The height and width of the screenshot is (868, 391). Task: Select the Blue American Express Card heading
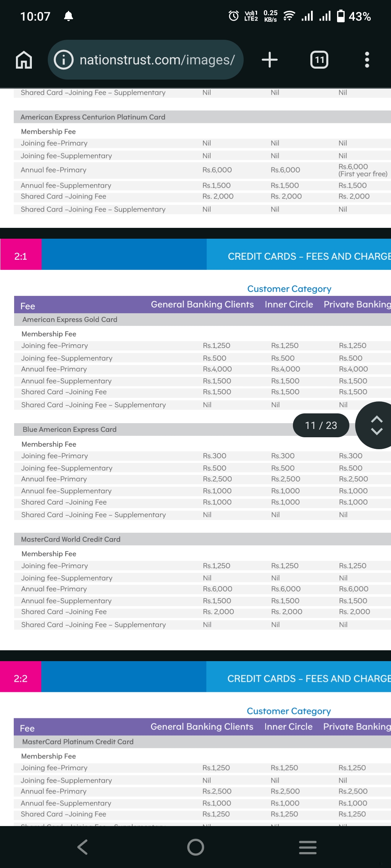pos(70,429)
